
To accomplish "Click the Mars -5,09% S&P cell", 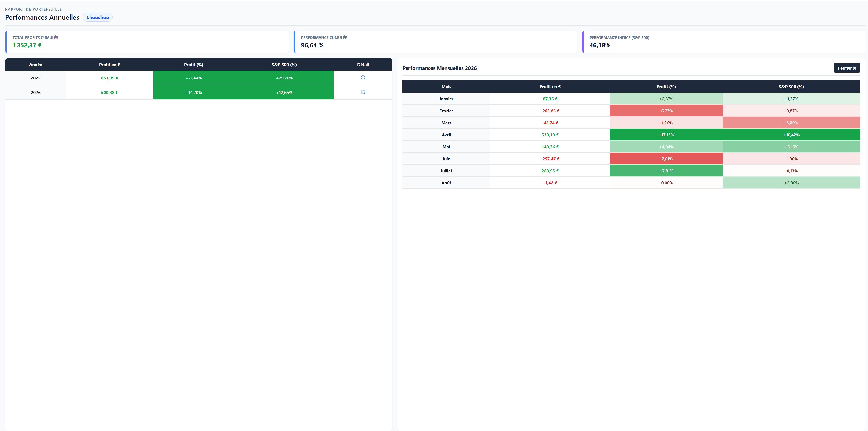I will coord(791,123).
